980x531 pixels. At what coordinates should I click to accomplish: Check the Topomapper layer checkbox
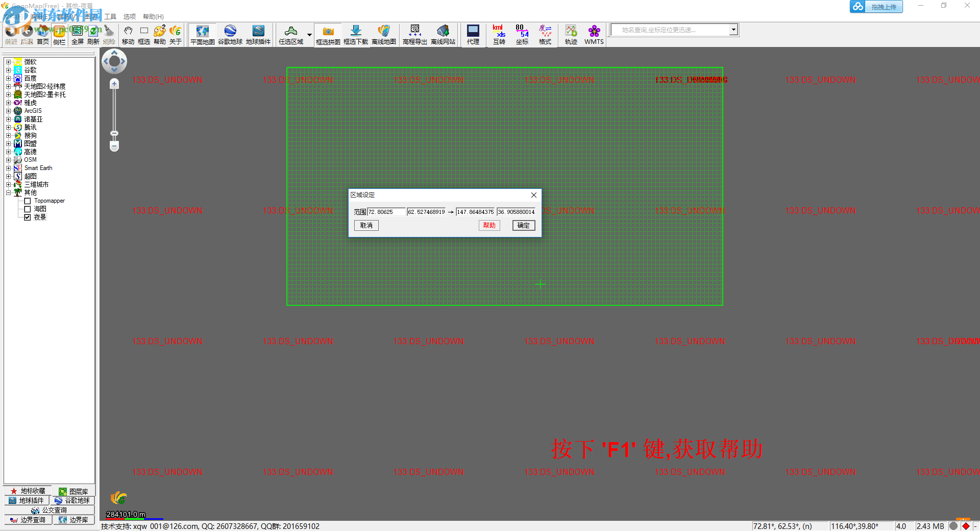pyautogui.click(x=28, y=201)
